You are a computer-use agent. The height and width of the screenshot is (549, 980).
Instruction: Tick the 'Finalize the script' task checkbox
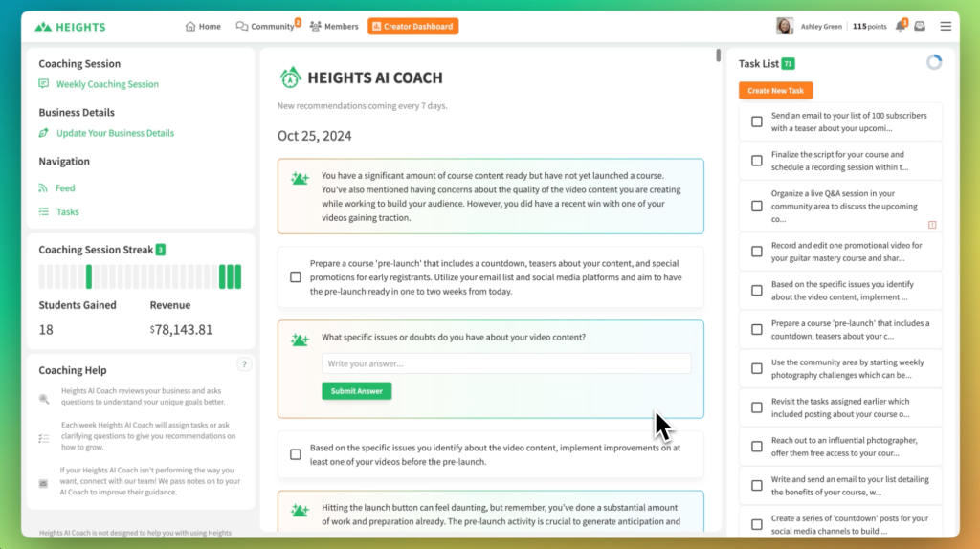pyautogui.click(x=757, y=161)
